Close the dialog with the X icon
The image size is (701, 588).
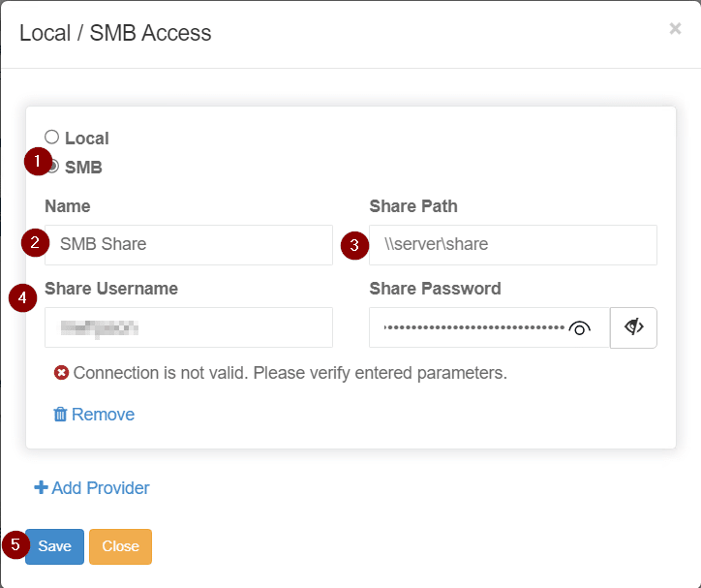[x=675, y=29]
